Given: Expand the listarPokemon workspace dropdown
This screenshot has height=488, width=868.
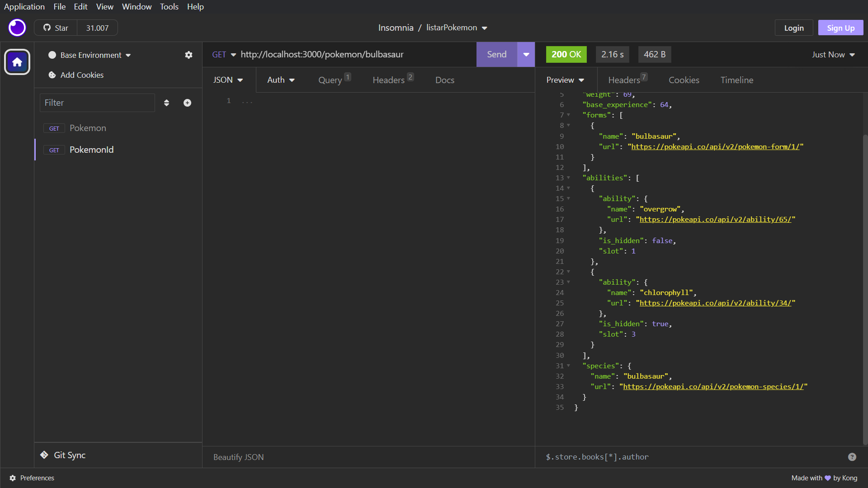Looking at the screenshot, I should coord(485,28).
